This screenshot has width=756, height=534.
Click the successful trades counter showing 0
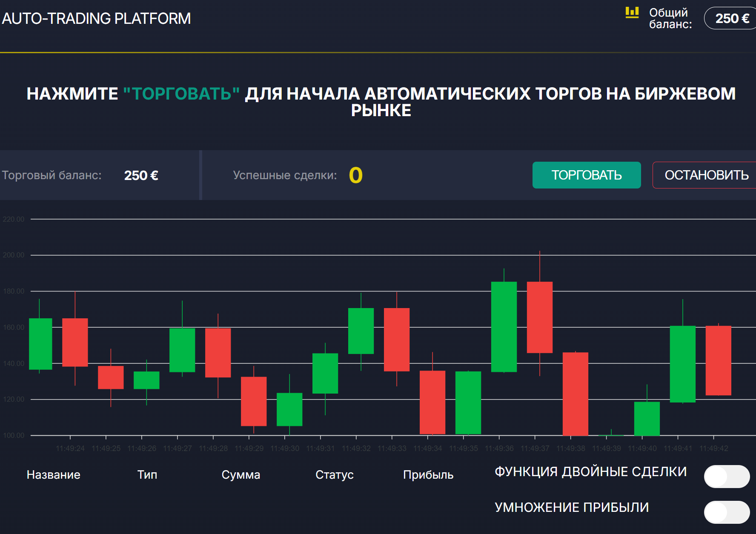point(356,175)
